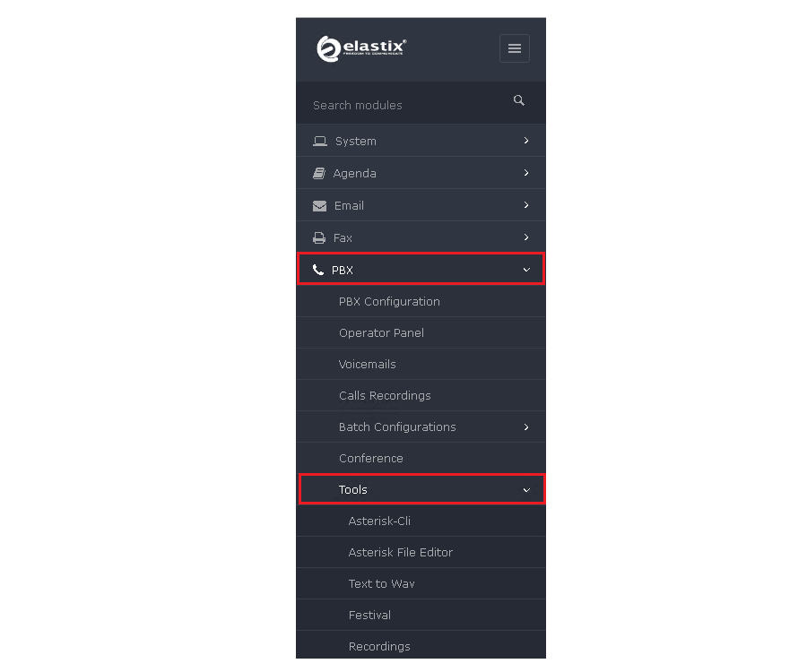Open Calls Recordings page
This screenshot has width=807, height=672.
click(x=385, y=396)
